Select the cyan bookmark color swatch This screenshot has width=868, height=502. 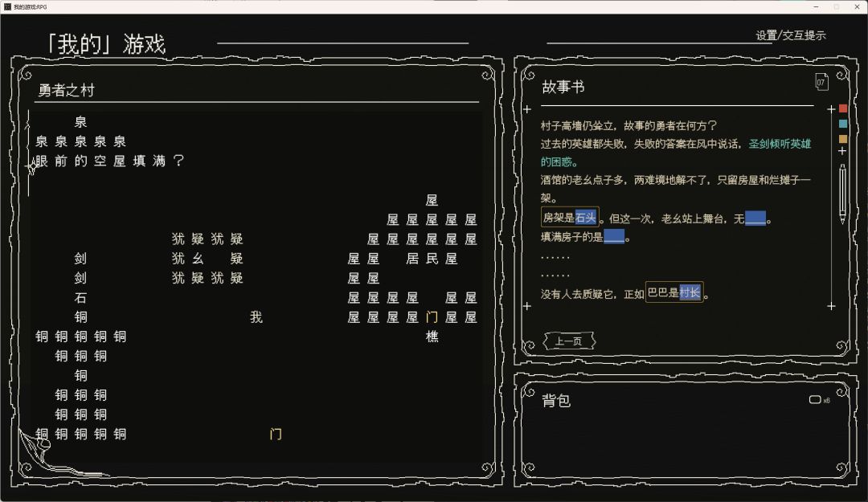pos(843,124)
